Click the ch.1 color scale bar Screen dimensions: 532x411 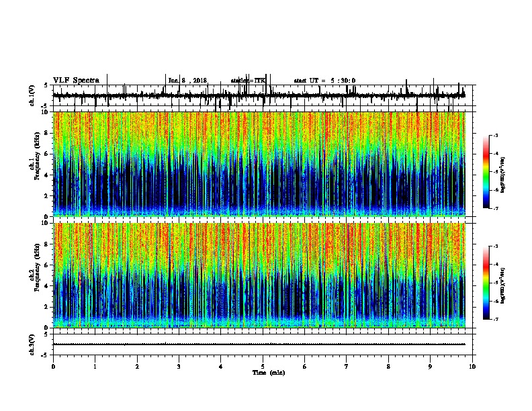(486, 172)
